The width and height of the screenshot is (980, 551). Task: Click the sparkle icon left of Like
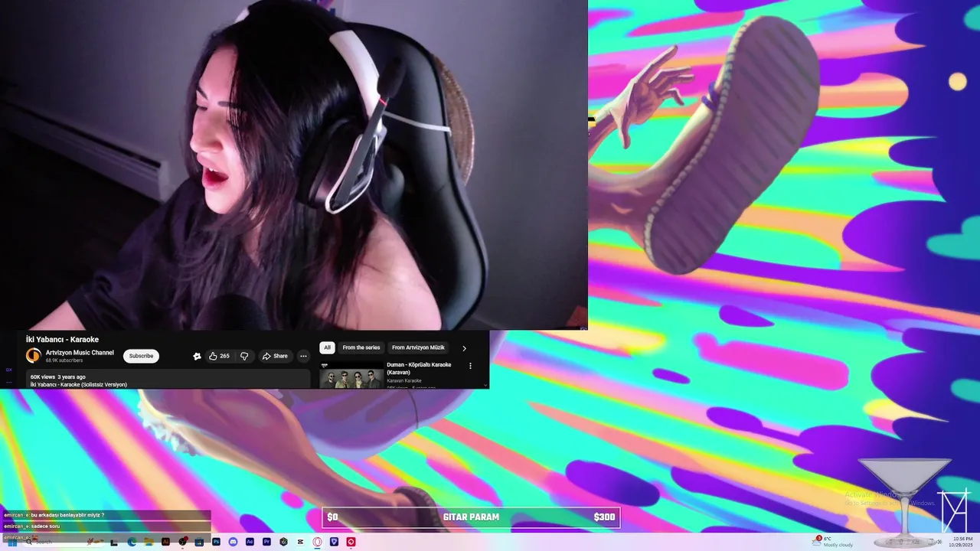click(197, 356)
